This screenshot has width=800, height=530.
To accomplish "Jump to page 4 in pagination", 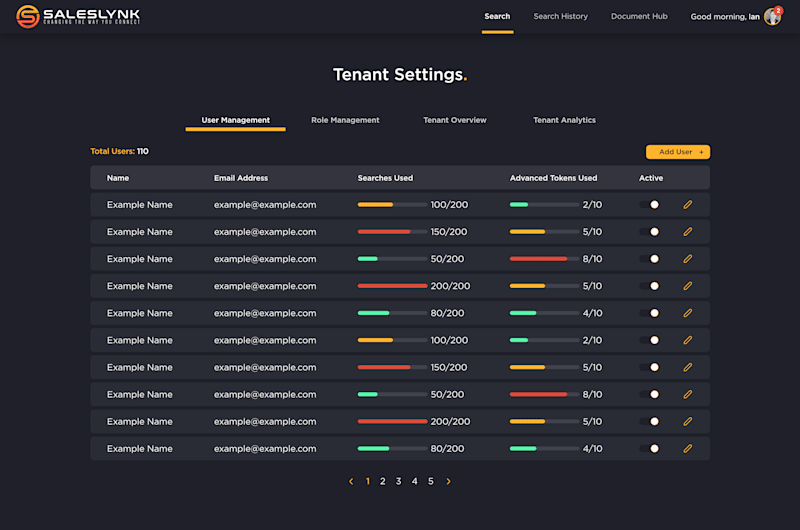I will (415, 481).
